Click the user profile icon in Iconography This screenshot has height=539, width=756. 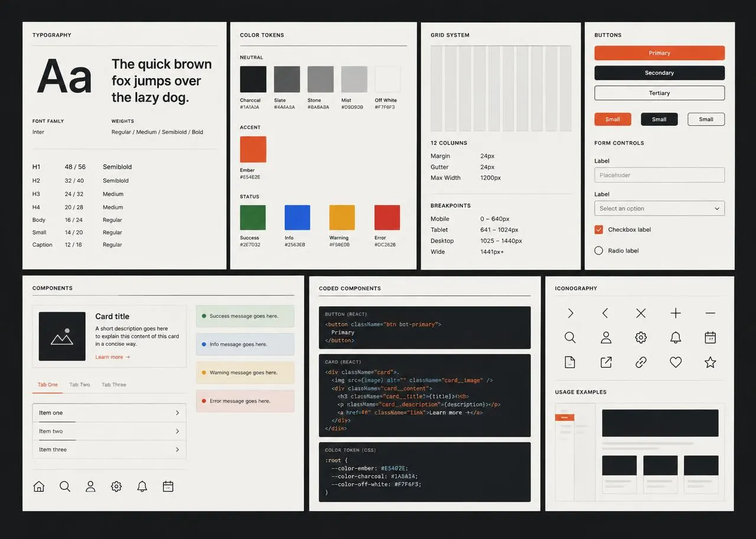click(x=606, y=337)
